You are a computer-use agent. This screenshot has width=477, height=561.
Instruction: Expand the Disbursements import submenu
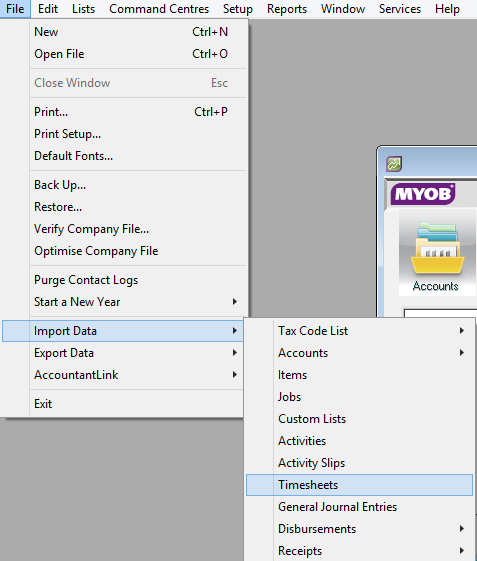click(x=359, y=529)
